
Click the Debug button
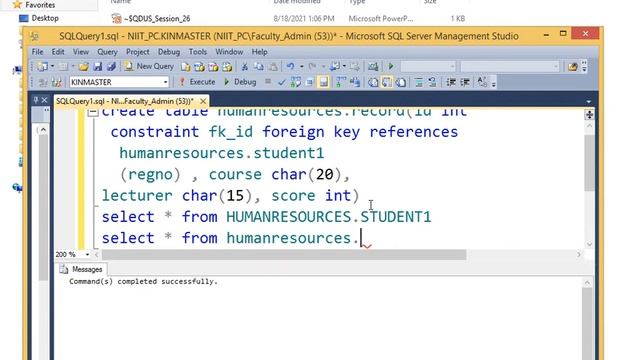click(240, 82)
